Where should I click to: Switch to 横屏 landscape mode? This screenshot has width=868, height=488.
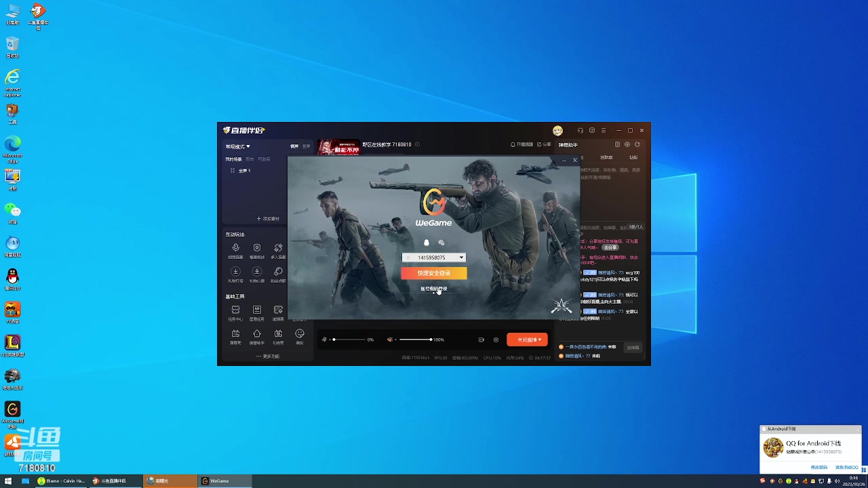pos(294,146)
